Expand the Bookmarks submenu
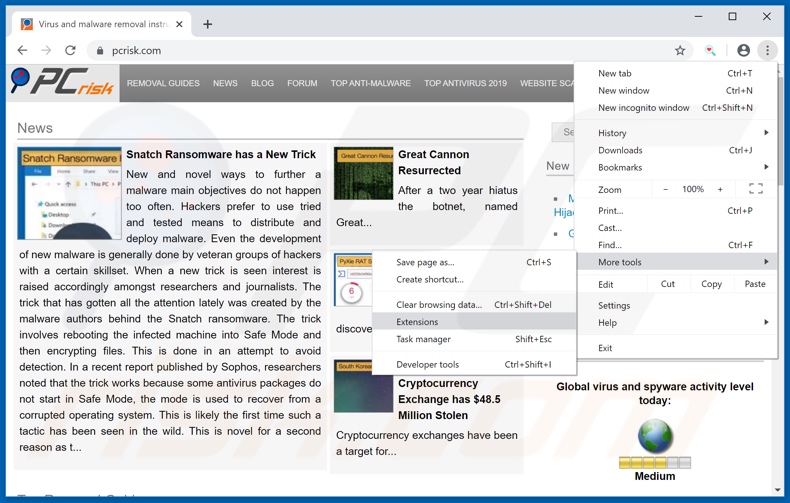This screenshot has width=790, height=503. point(676,167)
